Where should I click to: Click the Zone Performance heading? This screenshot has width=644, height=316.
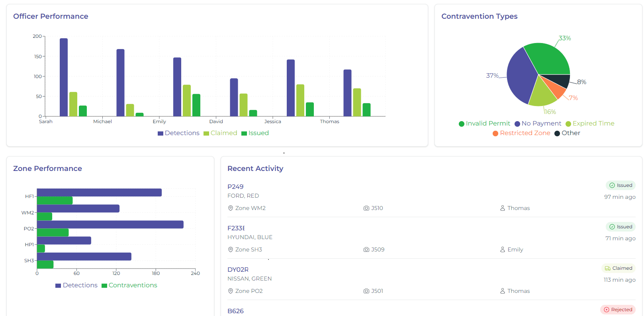47,169
